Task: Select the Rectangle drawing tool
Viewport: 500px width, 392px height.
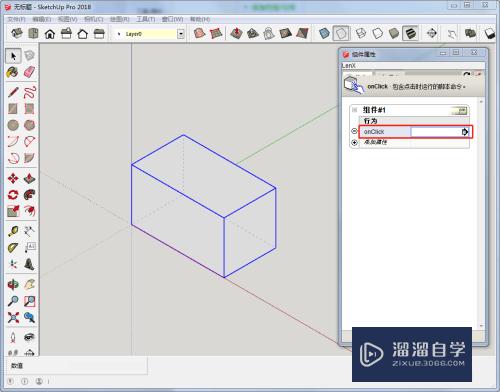Action: [x=13, y=109]
